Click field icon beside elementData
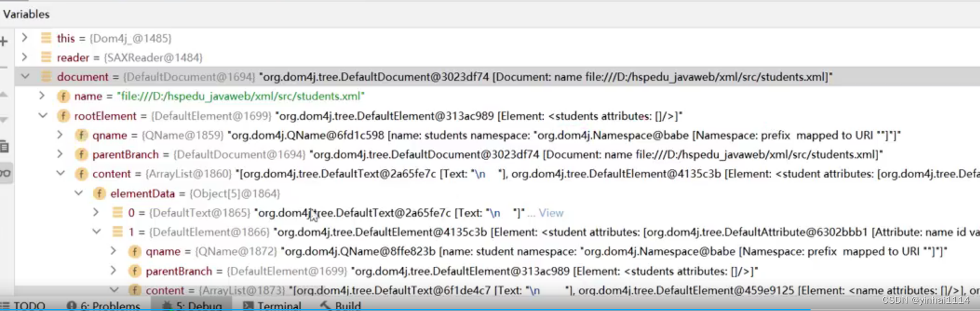980x311 pixels. pyautogui.click(x=99, y=194)
